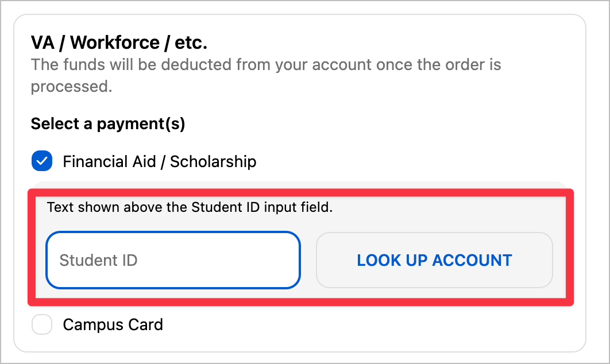Screen dimensions: 610x364
Task: Click the blue checkmark icon beside Financial Aid
Action: 42,161
